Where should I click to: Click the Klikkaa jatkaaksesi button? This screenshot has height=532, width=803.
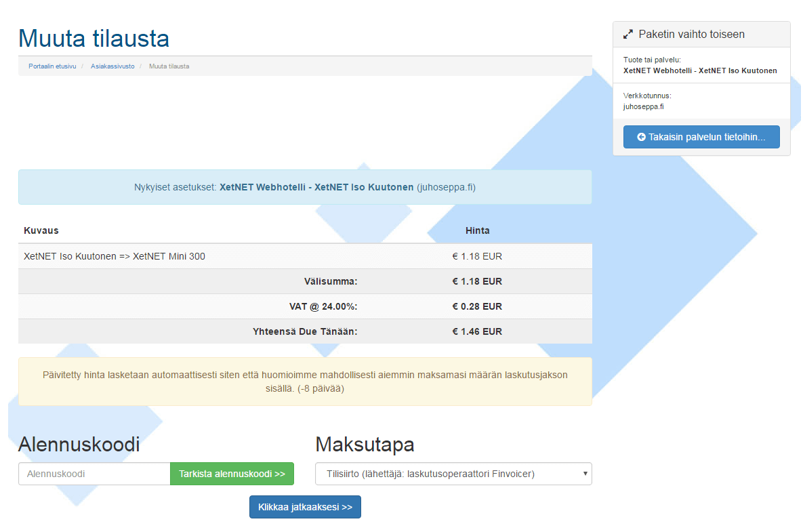click(305, 507)
